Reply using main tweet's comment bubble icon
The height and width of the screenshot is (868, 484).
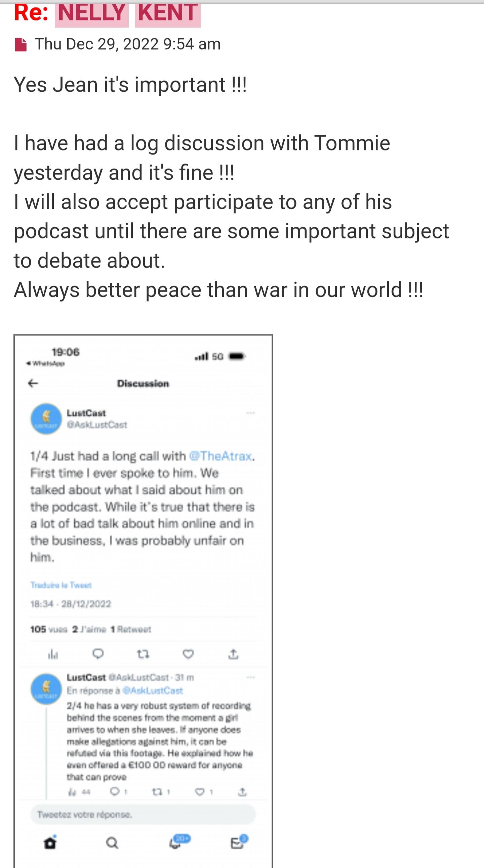click(98, 654)
